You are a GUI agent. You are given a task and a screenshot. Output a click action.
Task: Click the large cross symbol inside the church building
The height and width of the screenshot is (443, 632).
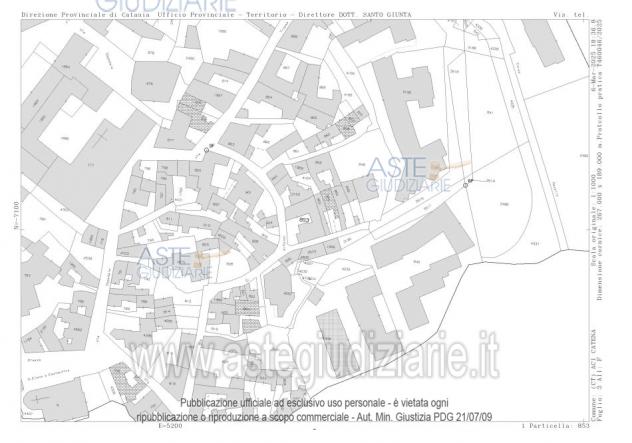click(100, 139)
